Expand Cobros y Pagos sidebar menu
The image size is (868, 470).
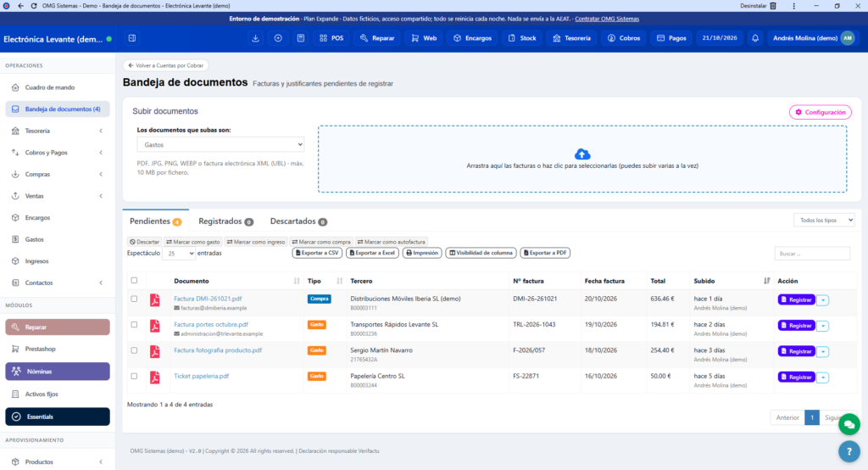pos(58,153)
